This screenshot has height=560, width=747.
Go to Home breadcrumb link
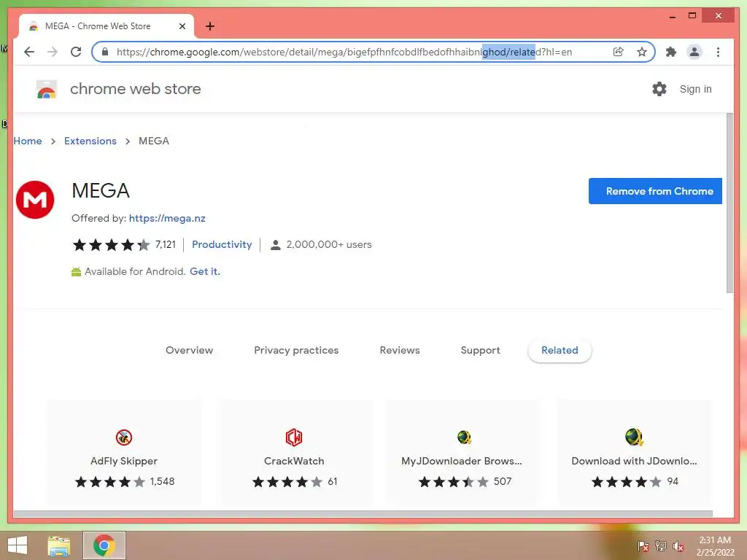coord(28,141)
